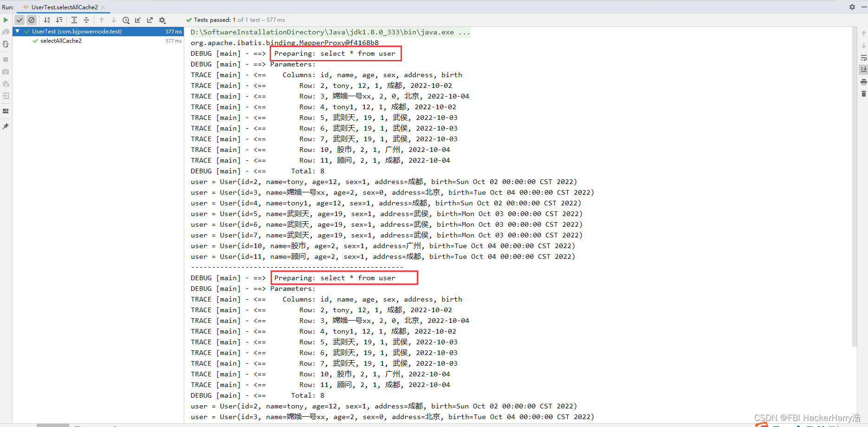
Task: Toggle Show Passed tests checkmark button
Action: click(x=19, y=20)
